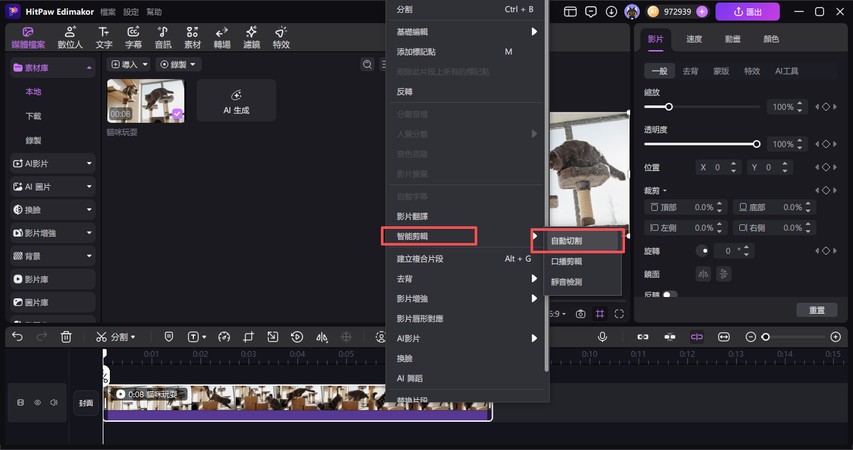
Task: Open the 文字 text tool
Action: (x=103, y=38)
